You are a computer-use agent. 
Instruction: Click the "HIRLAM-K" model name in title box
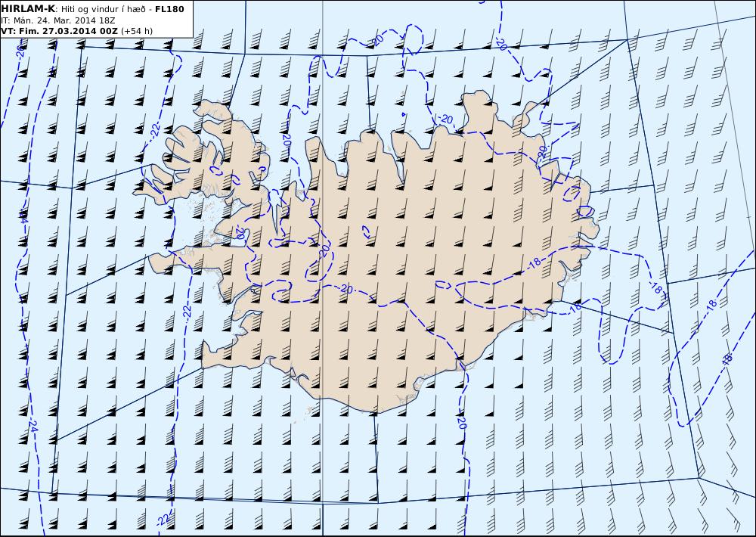point(28,9)
